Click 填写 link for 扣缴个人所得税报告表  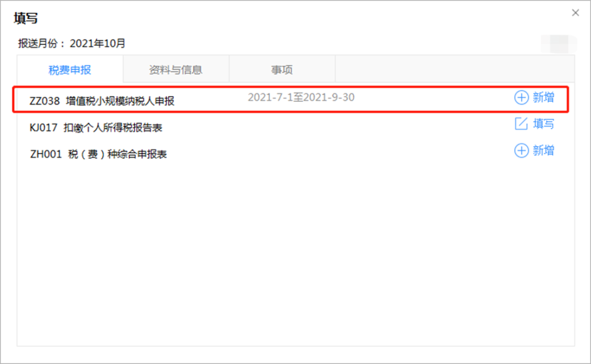[543, 124]
